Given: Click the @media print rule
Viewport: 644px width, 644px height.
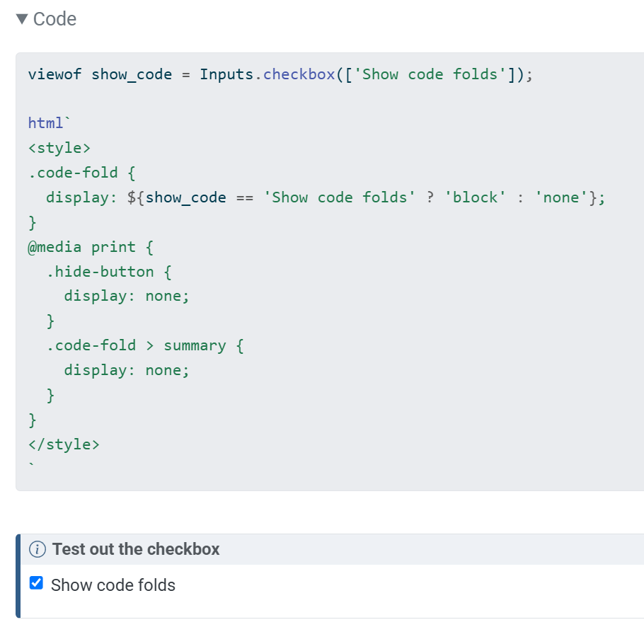Looking at the screenshot, I should (91, 247).
